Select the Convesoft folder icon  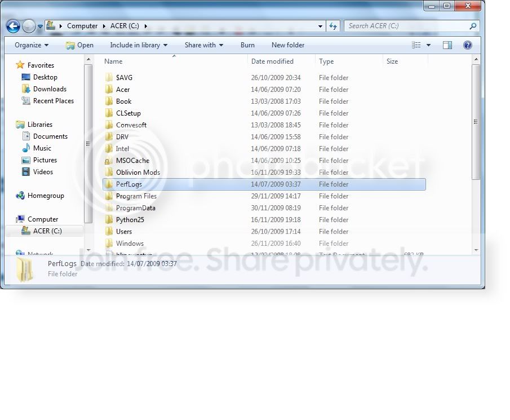coord(109,125)
